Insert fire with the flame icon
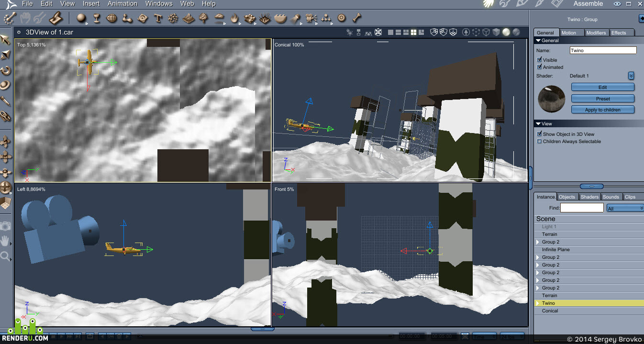 click(x=234, y=19)
